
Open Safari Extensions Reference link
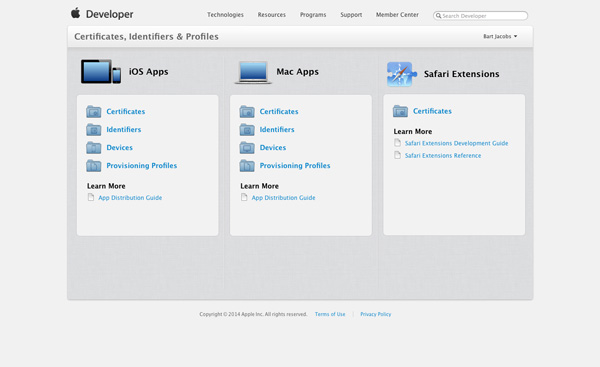click(x=443, y=155)
